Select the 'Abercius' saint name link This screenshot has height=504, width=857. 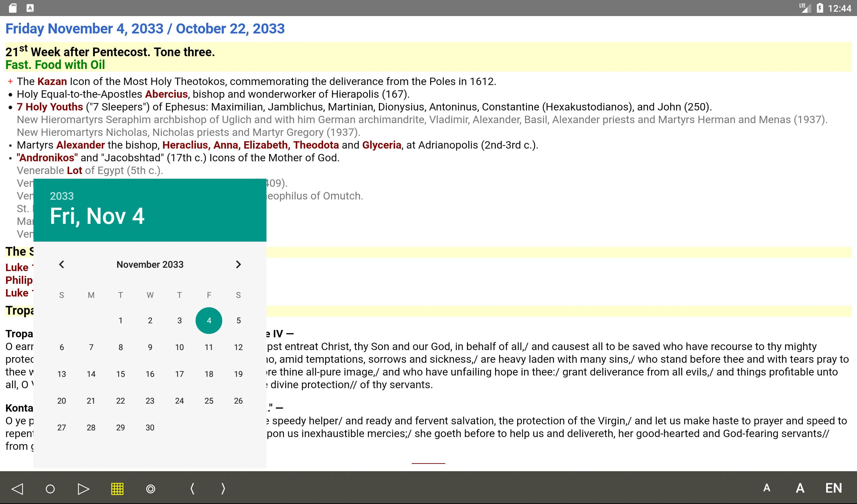click(x=167, y=94)
